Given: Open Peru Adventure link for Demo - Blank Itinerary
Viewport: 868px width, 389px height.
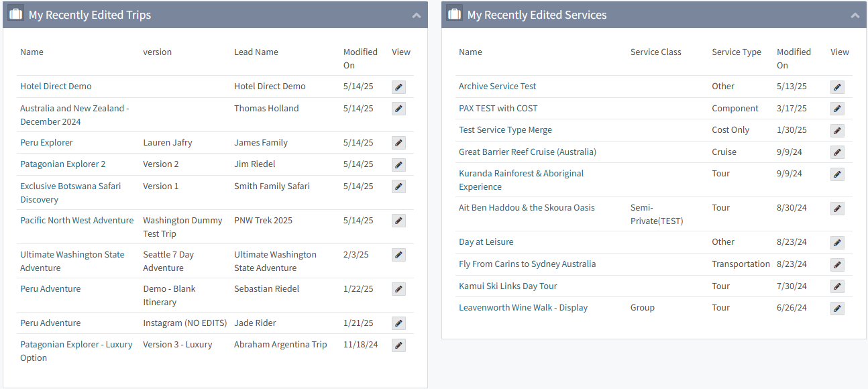Looking at the screenshot, I should point(50,289).
